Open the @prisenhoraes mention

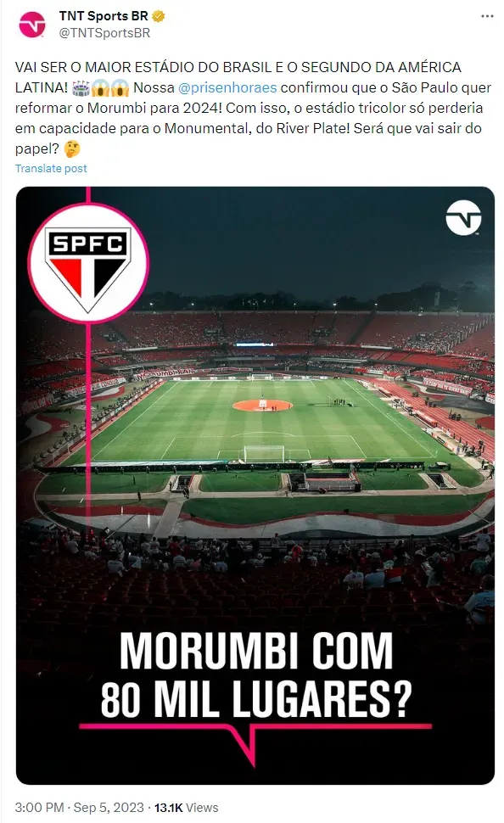[227, 87]
